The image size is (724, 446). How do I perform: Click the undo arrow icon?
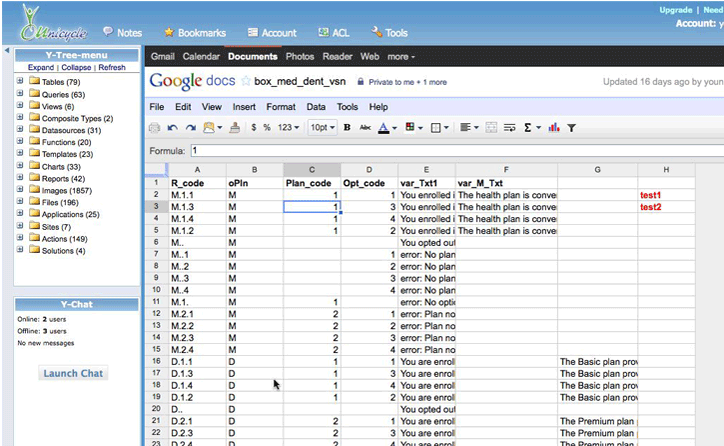172,128
